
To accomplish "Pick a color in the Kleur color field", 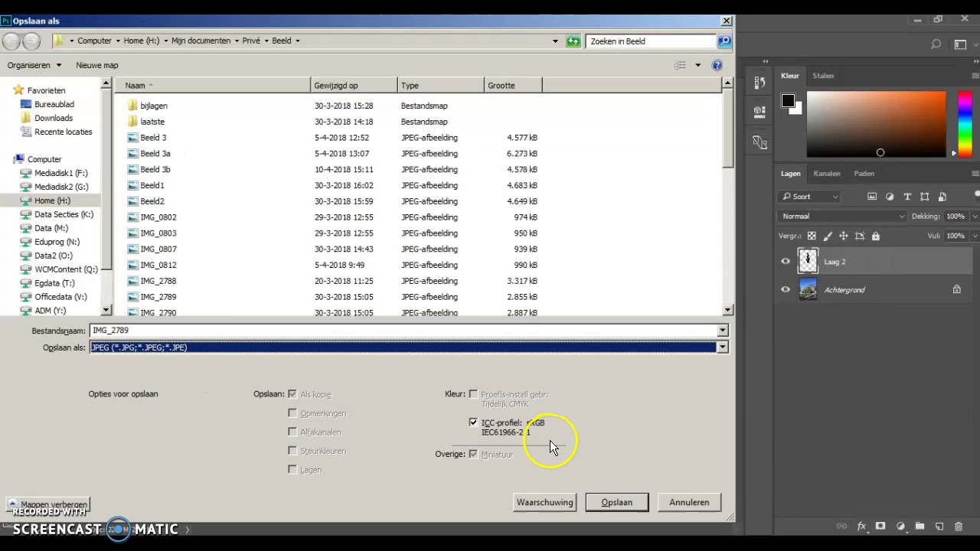I will pos(876,124).
